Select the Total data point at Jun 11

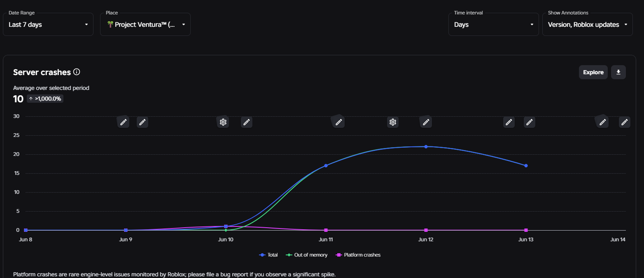point(326,165)
